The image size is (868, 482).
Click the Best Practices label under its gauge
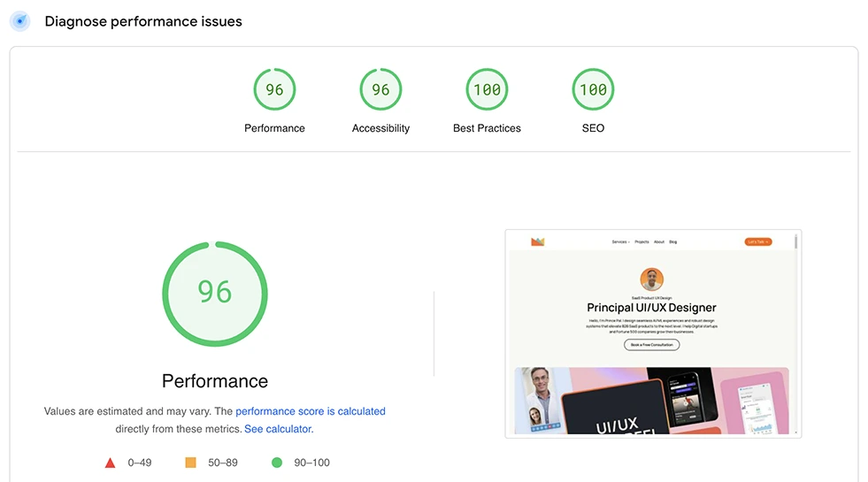[x=488, y=128]
